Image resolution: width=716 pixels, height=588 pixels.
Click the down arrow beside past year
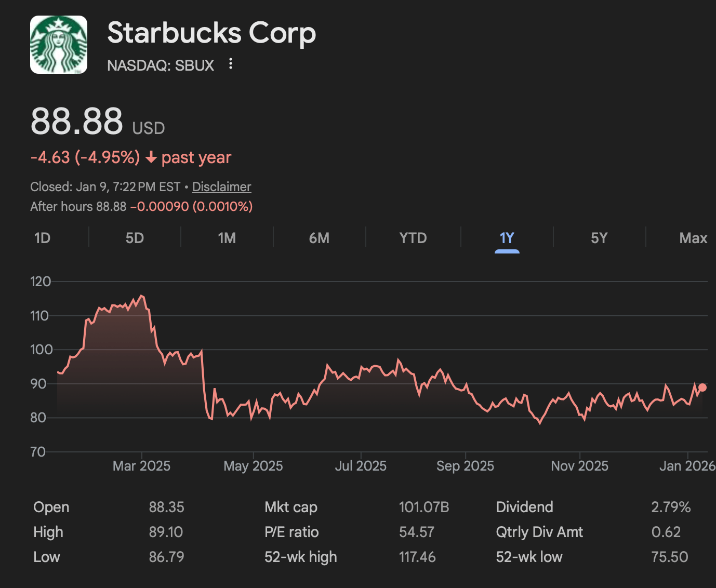(x=151, y=157)
